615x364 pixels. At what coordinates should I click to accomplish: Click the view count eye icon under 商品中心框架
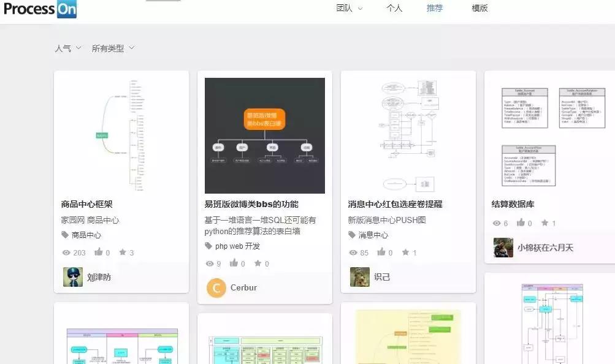66,252
